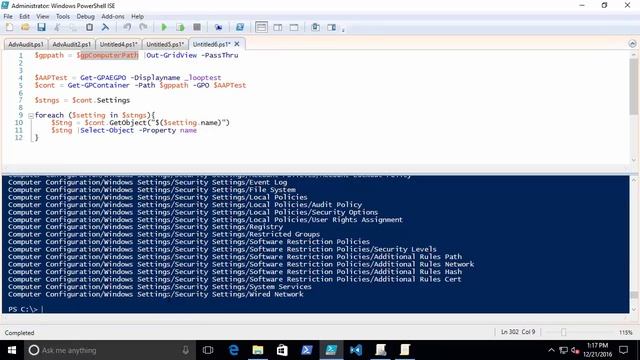Click Get-GPContainer cmdlet on line 5
The image size is (640, 360).
[98, 85]
